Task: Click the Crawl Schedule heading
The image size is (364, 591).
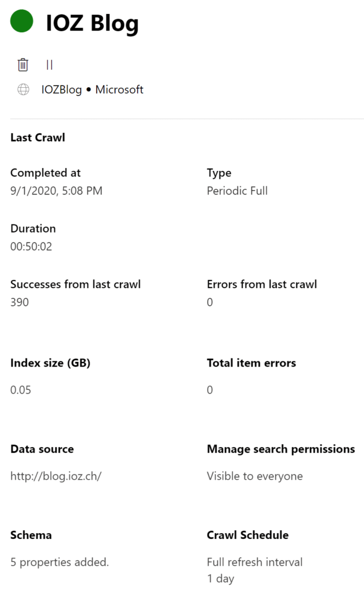Action: (248, 535)
